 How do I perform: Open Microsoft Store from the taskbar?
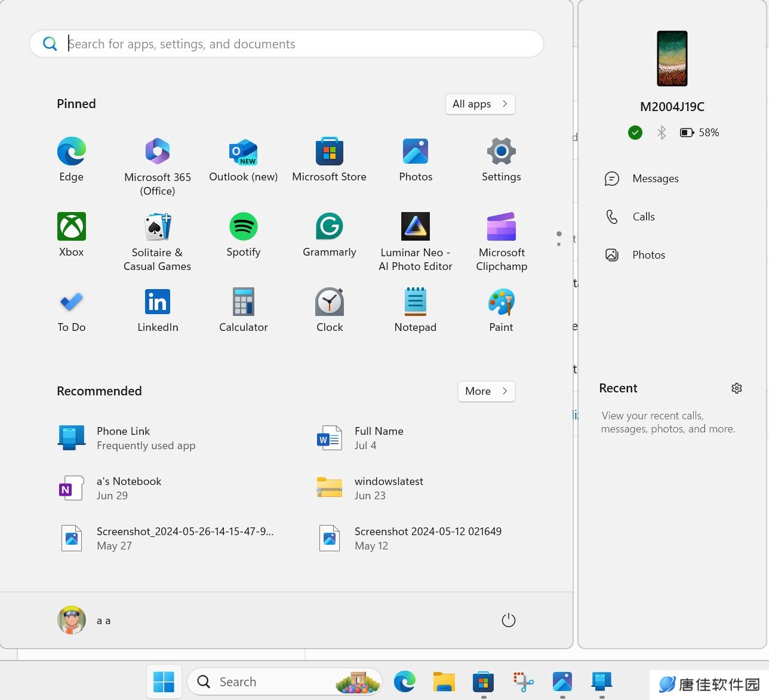tap(484, 681)
